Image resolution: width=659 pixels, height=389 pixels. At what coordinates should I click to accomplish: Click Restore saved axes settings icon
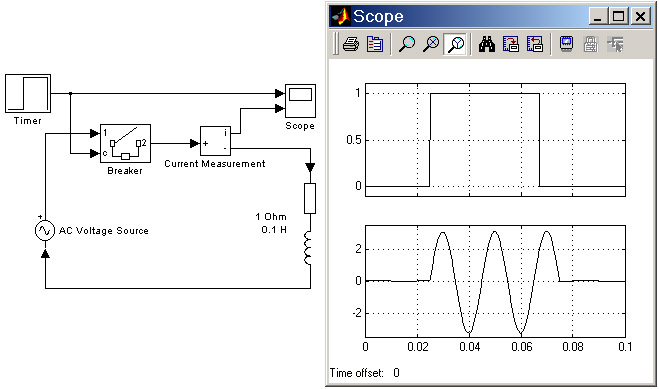pyautogui.click(x=535, y=44)
